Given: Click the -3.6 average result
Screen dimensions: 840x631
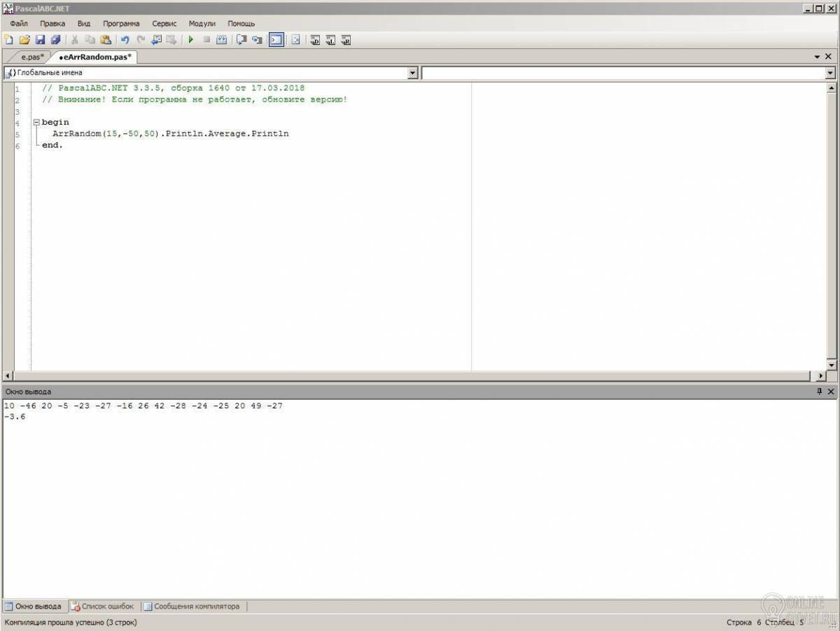Looking at the screenshot, I should click(x=15, y=417).
